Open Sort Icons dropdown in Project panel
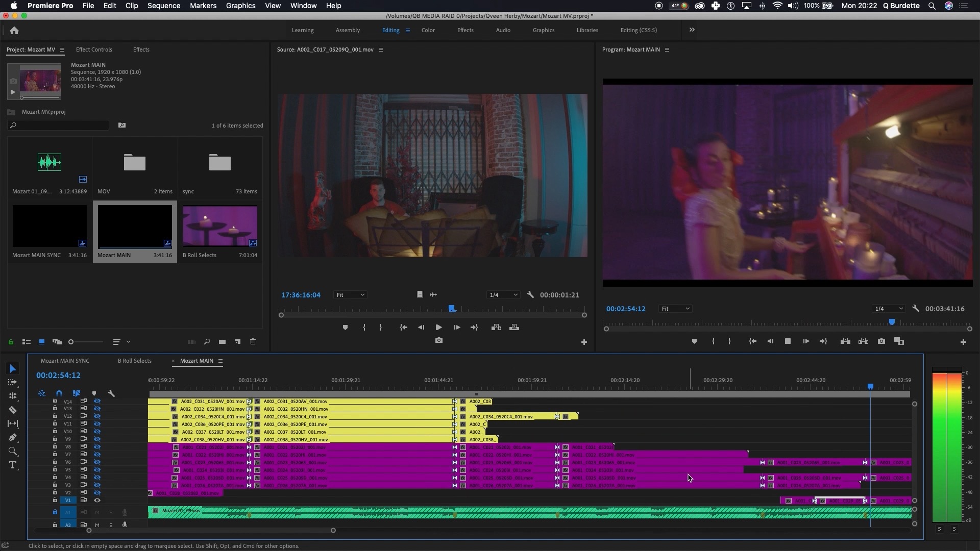 [x=120, y=342]
